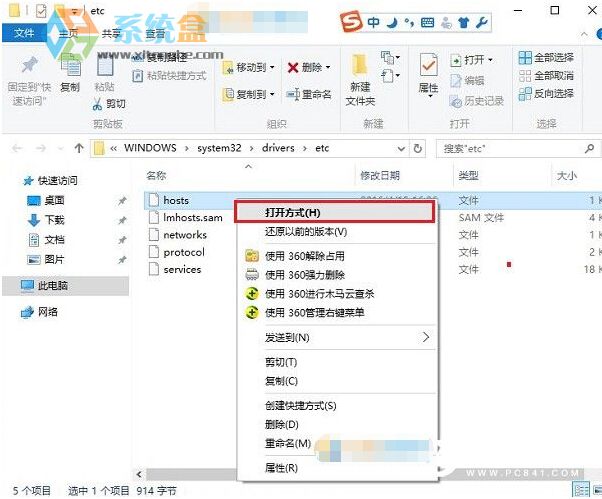602x499 pixels.
Task: Select Downloads (下载) in sidebar
Action: pos(46,220)
